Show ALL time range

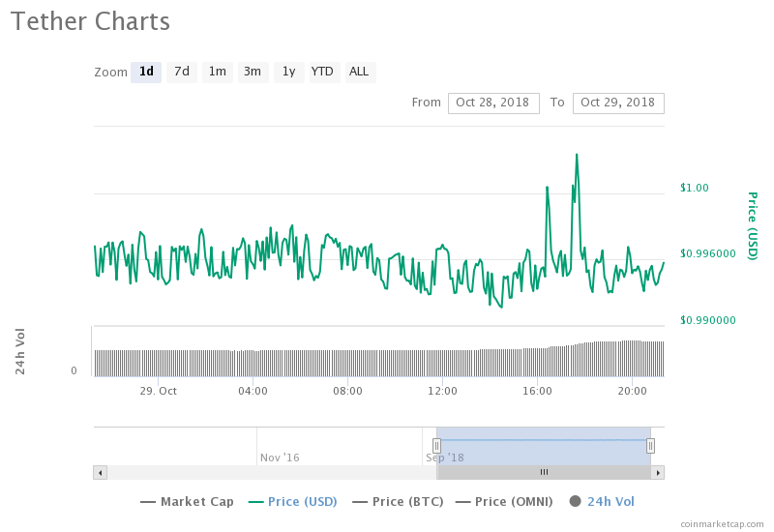point(360,72)
